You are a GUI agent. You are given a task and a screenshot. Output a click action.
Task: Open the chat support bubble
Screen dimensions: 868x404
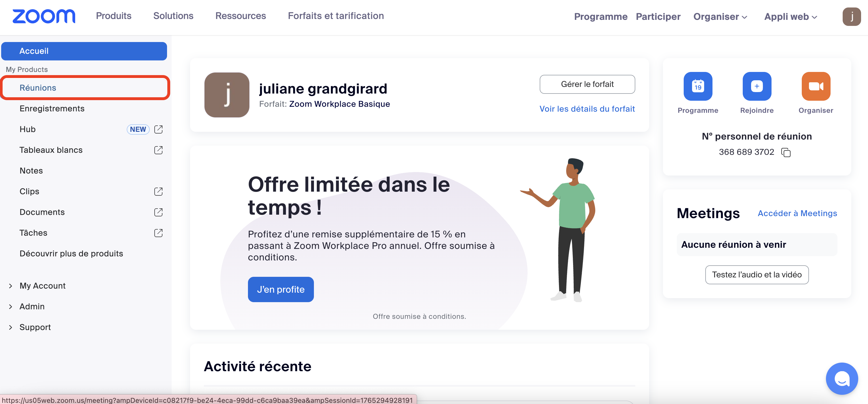pyautogui.click(x=842, y=378)
